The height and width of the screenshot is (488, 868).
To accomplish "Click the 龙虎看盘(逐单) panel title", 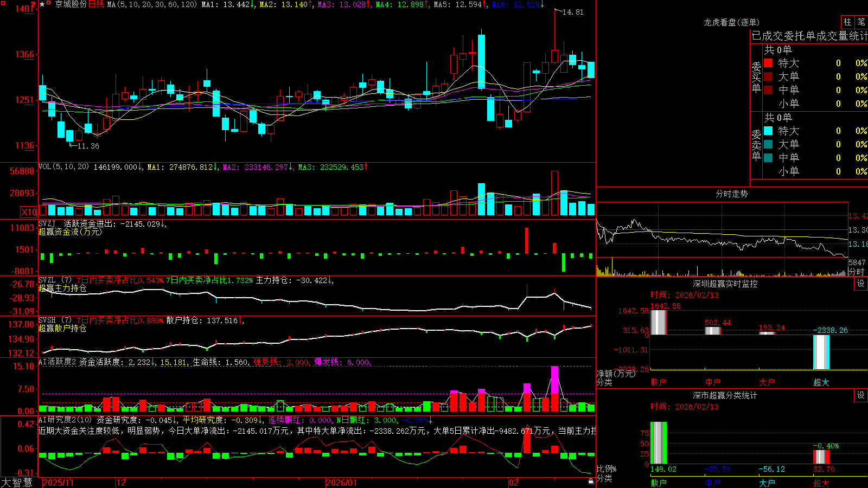I will 731,22.
